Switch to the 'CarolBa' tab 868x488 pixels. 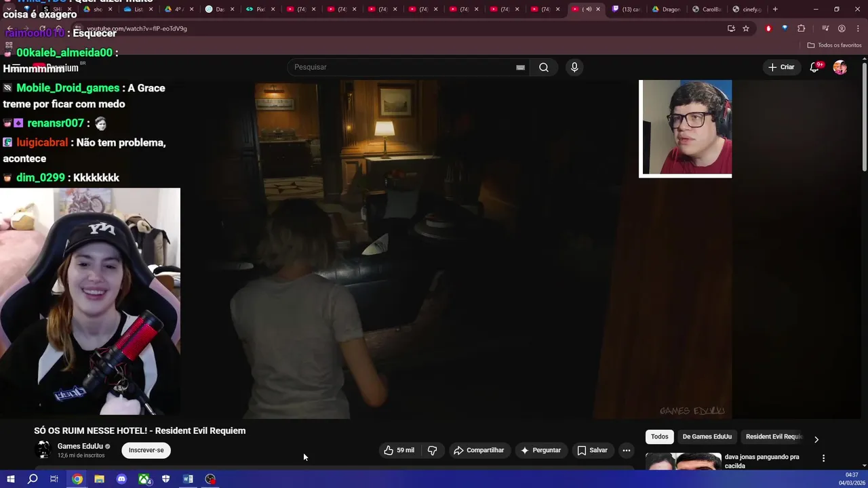point(708,9)
